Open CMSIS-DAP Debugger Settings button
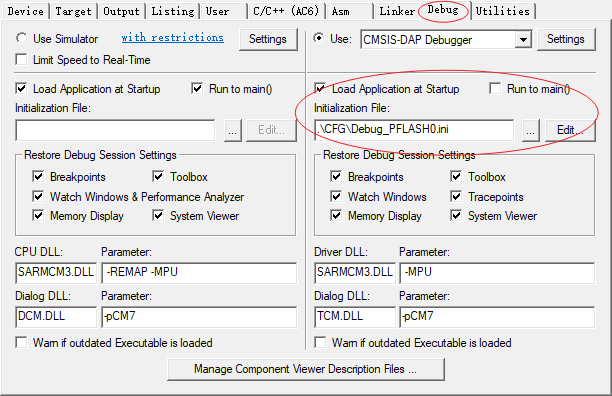Image resolution: width=612 pixels, height=396 pixels. click(566, 39)
